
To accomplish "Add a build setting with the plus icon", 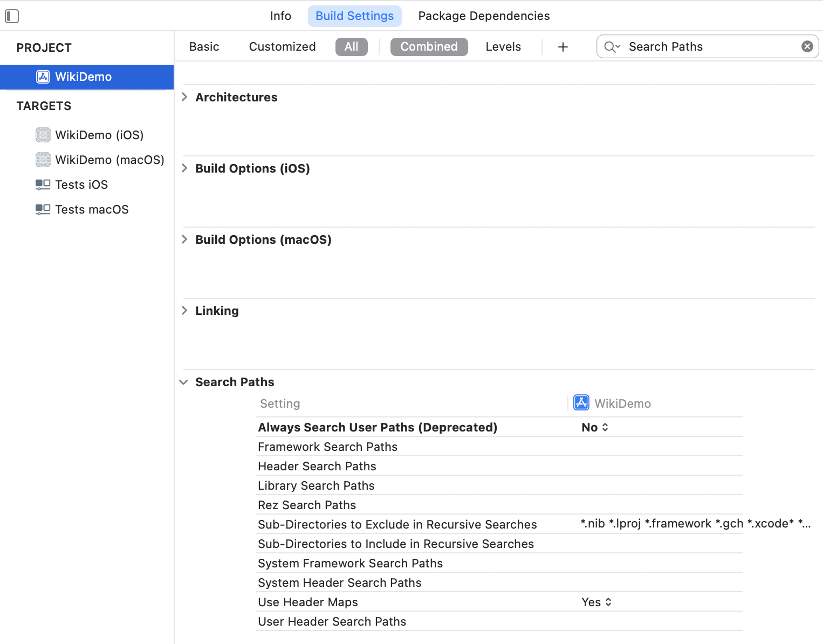I will pyautogui.click(x=563, y=47).
